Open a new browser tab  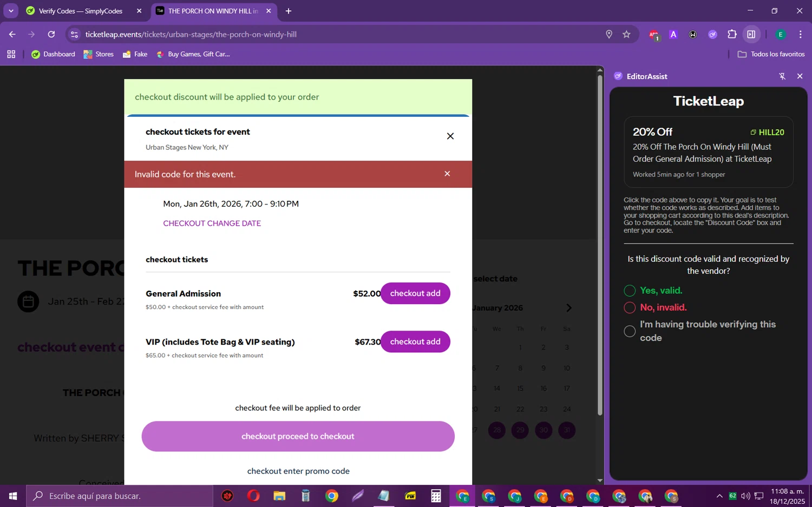pyautogui.click(x=289, y=11)
